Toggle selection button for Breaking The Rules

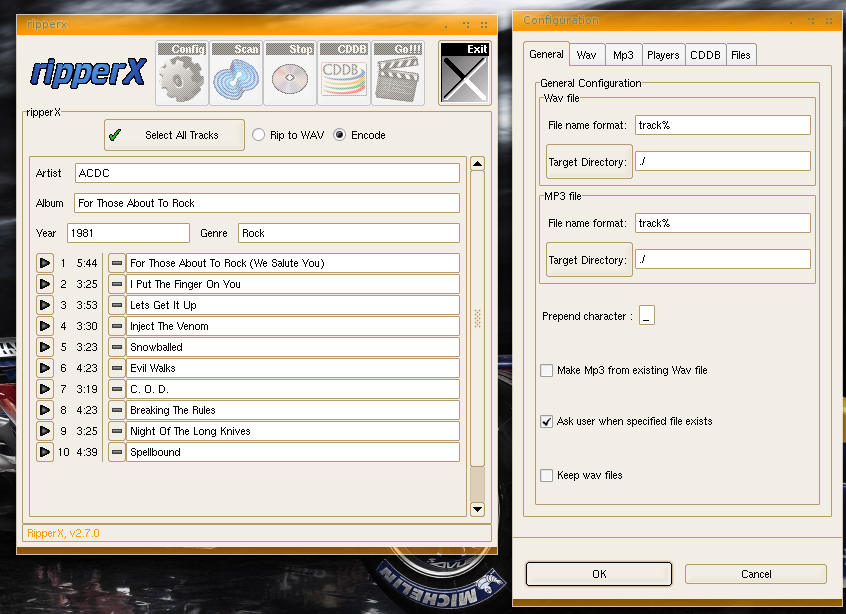117,411
